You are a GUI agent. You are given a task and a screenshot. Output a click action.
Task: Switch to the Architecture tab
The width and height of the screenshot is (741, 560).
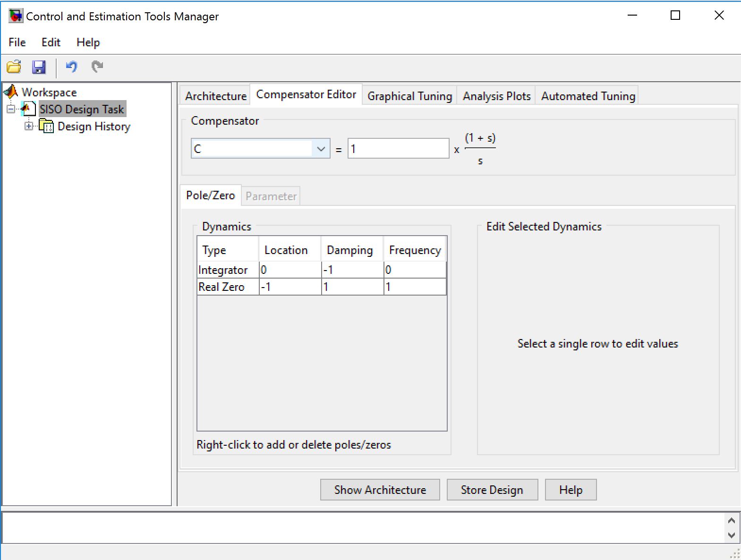coord(216,96)
